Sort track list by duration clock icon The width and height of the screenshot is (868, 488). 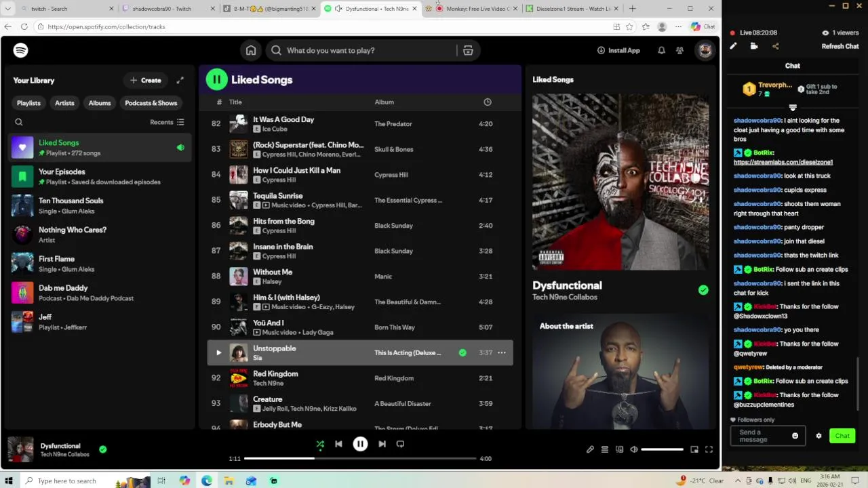[x=487, y=102]
